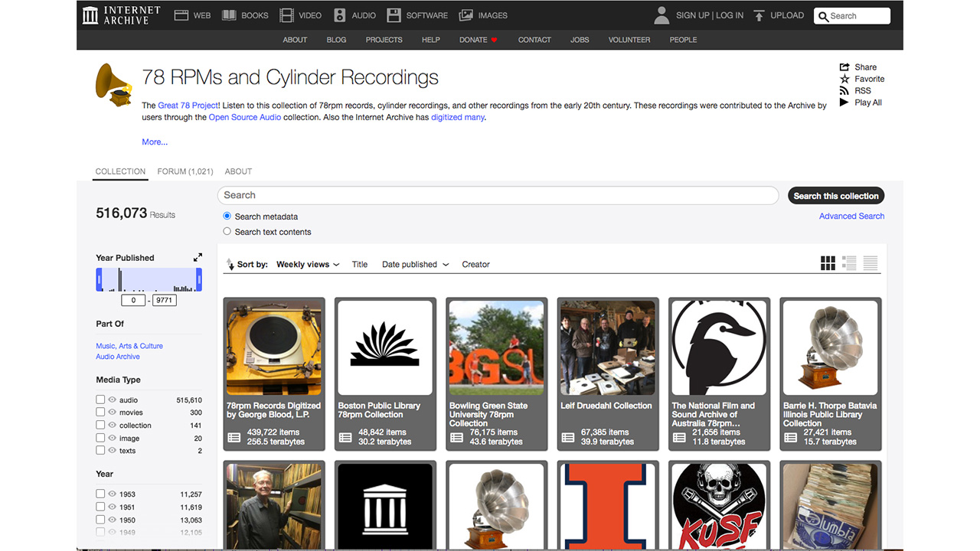Screen dimensions: 980x551
Task: Click the Web icon in top navigation
Action: pos(181,15)
